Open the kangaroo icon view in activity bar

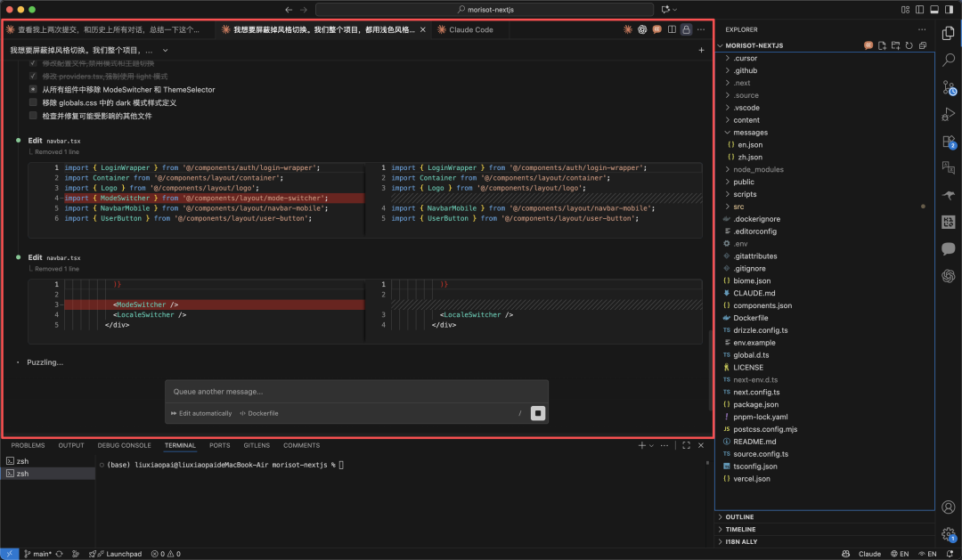coord(949,195)
